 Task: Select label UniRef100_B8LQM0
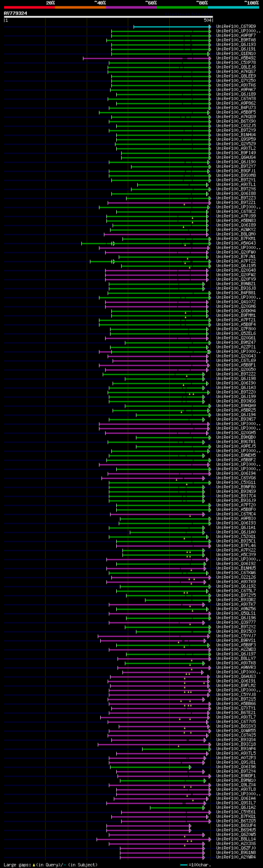coord(236,234)
